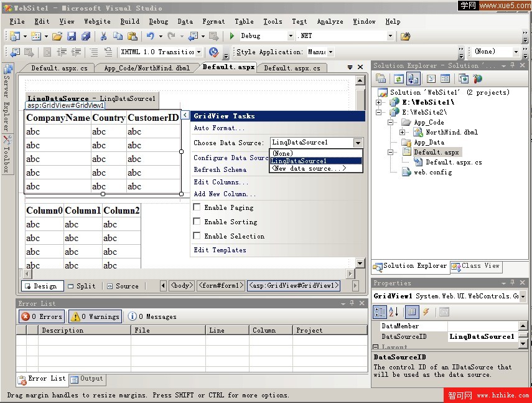
Task: Collapse the GridView Tasks smart tag arrow
Action: [185, 115]
